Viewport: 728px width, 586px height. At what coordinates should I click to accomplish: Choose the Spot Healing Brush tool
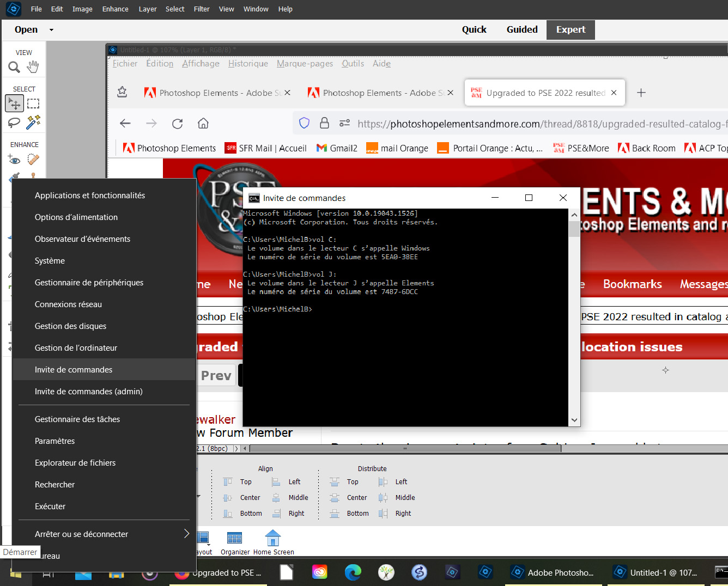[x=33, y=160]
